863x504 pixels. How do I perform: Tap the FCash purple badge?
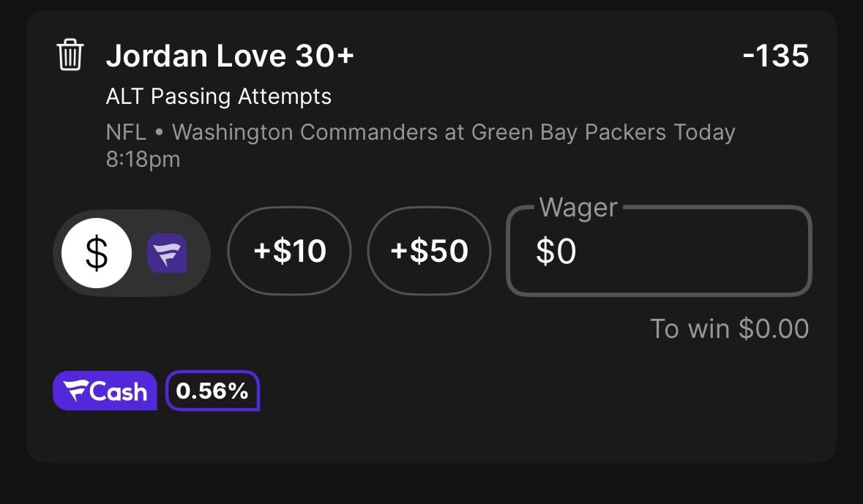click(105, 391)
